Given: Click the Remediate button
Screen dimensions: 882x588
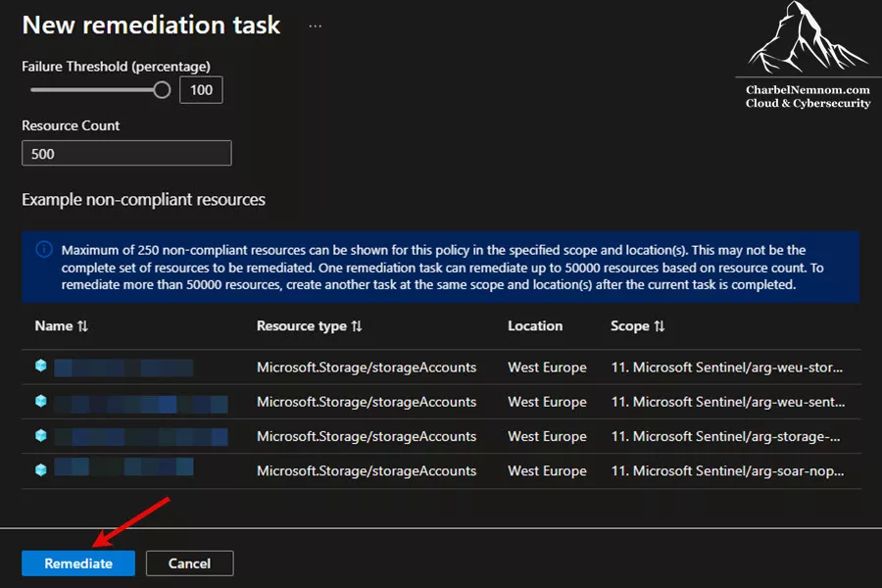Looking at the screenshot, I should pos(78,563).
